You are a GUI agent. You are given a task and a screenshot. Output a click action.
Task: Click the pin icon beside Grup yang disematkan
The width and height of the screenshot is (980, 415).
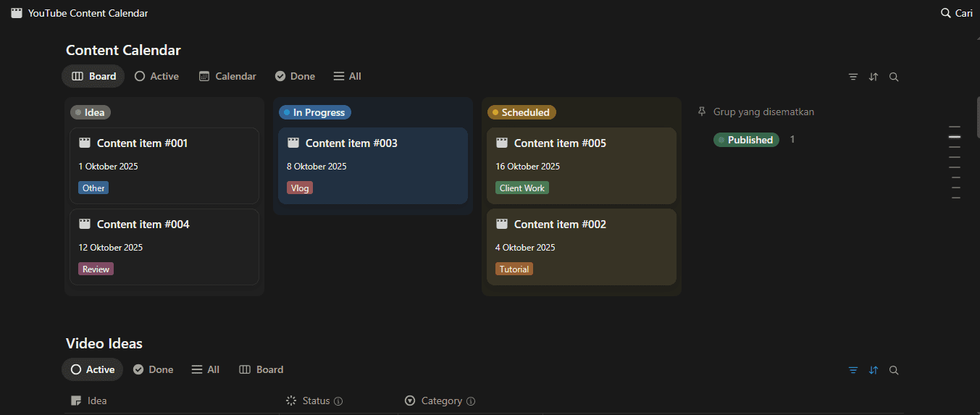tap(701, 112)
